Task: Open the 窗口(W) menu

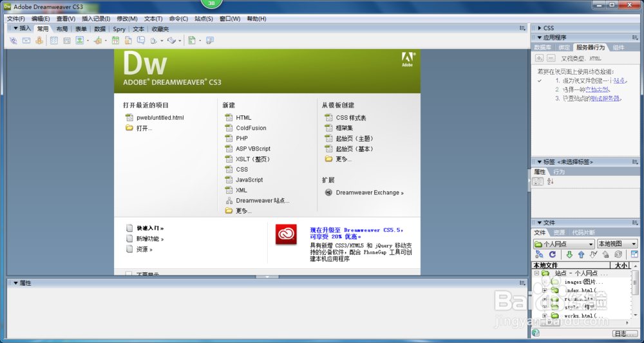Action: [x=230, y=19]
